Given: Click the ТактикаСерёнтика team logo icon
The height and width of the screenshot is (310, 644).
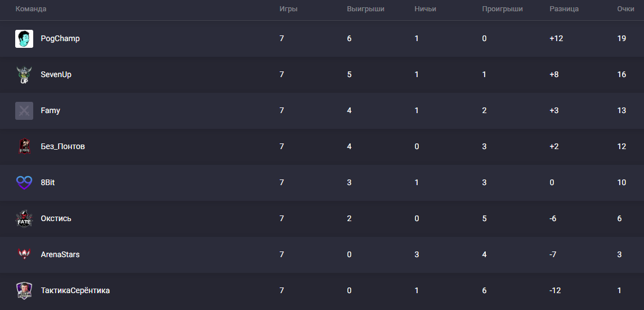Looking at the screenshot, I should 24,291.
